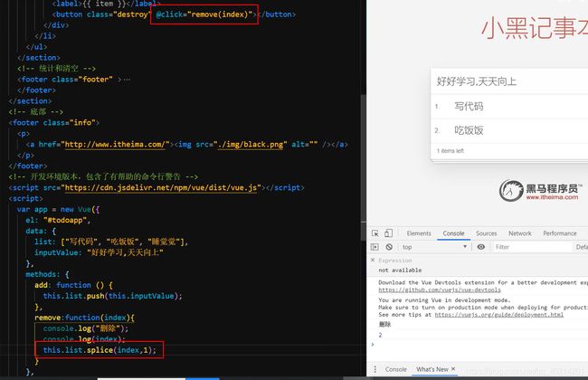Select the Console tab in DevTools
The image size is (588, 380).
click(x=453, y=233)
